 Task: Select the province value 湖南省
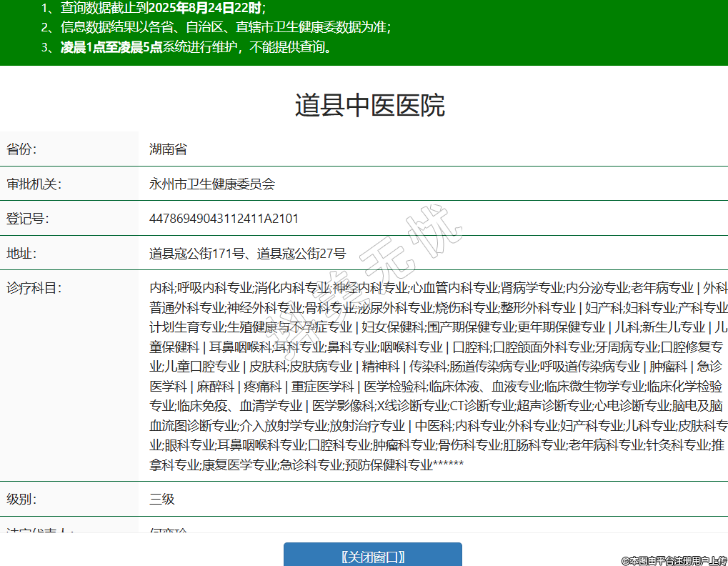coord(168,149)
